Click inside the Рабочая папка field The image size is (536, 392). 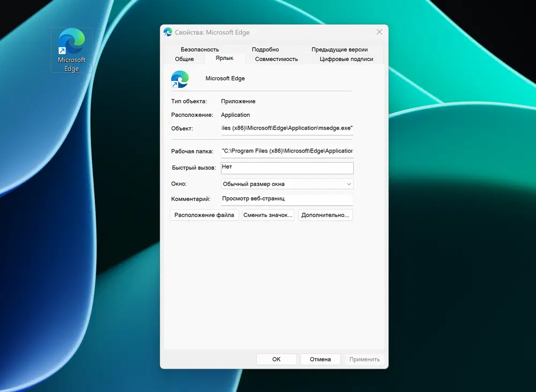point(287,151)
